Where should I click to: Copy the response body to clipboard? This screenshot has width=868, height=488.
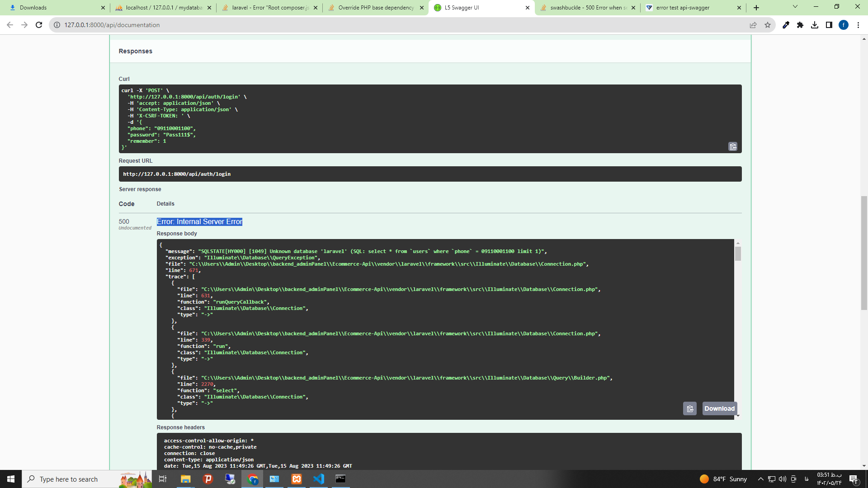click(x=689, y=408)
